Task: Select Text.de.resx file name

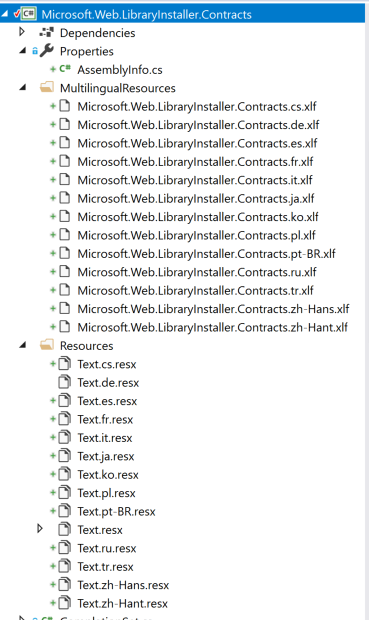Action: tap(108, 383)
